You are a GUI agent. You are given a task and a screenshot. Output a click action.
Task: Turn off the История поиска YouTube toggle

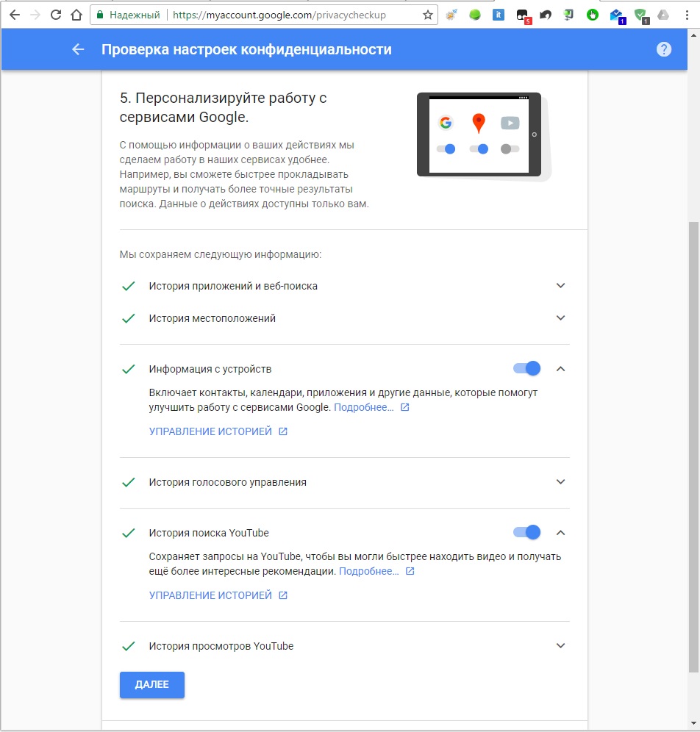[526, 532]
